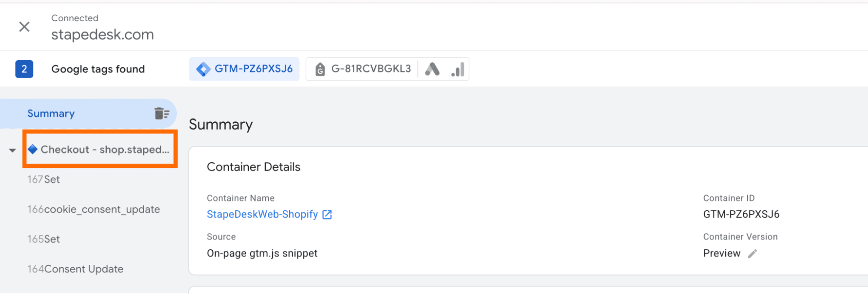The image size is (868, 294).
Task: Select event 167 Set
Action: click(43, 179)
